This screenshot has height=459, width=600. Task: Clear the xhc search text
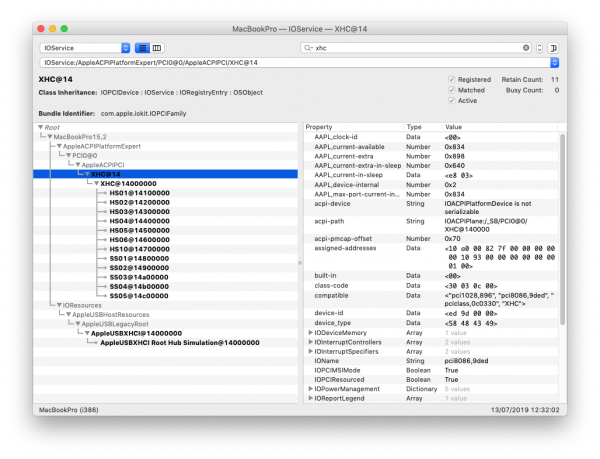pos(527,48)
